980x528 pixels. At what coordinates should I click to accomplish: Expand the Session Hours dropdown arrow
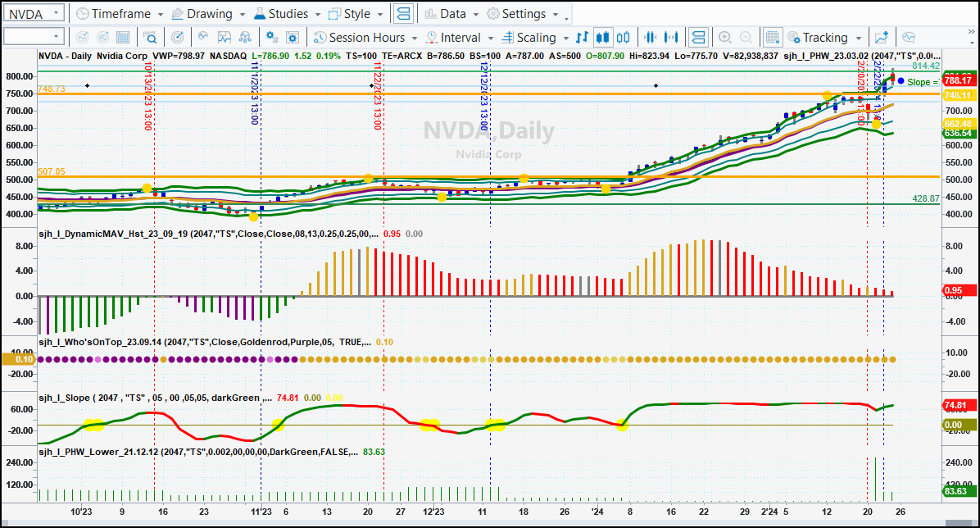(x=415, y=39)
